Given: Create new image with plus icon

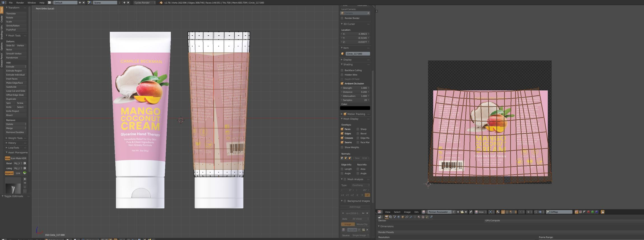Looking at the screenshot, I should pyautogui.click(x=458, y=212).
